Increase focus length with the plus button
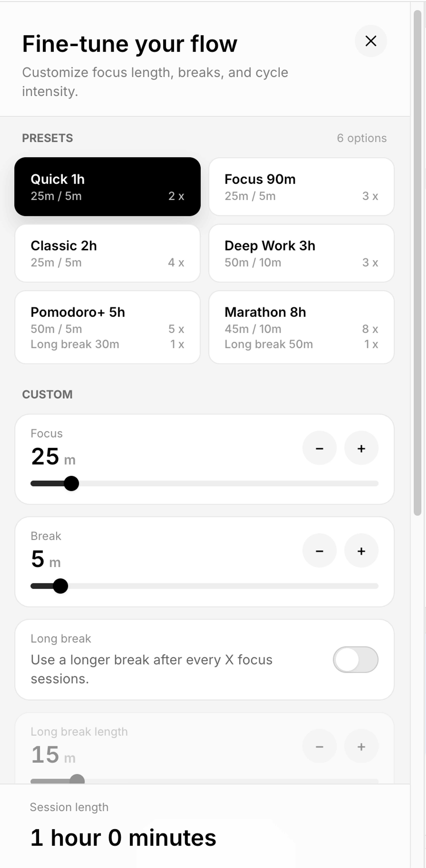Screen dimensions: 426x868 [x=361, y=449]
